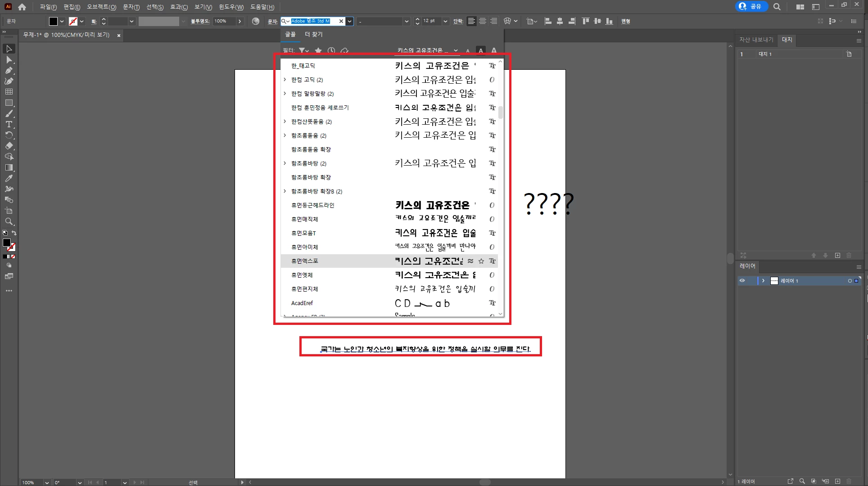Select the Type tool
868x486 pixels.
pyautogui.click(x=9, y=124)
